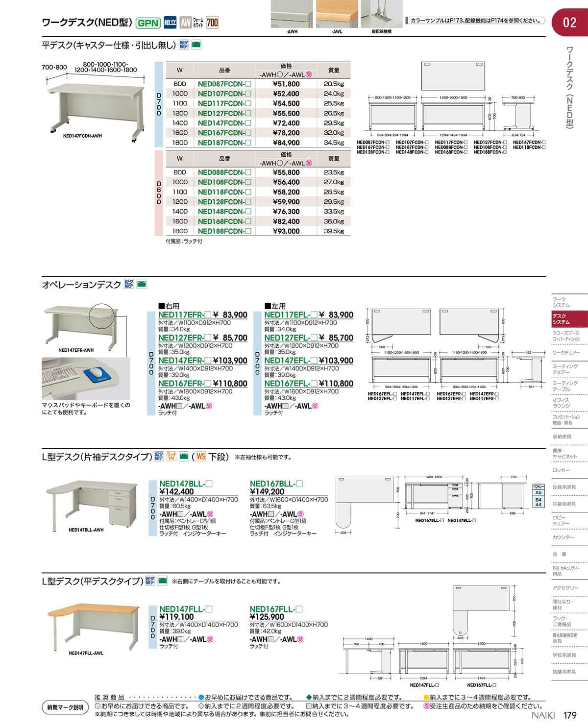588x728 pixels.
Task: Click the arrow end of カラーサンプル reference banner
Action: (543, 21)
